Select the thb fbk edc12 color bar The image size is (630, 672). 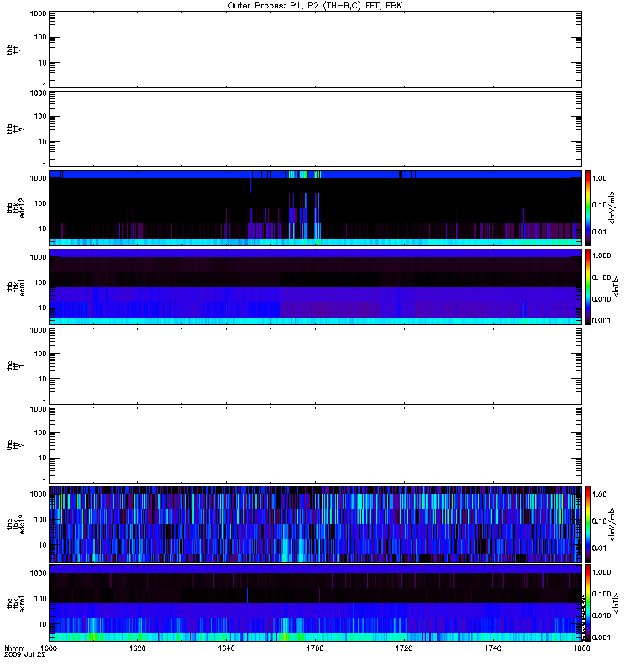pos(589,207)
